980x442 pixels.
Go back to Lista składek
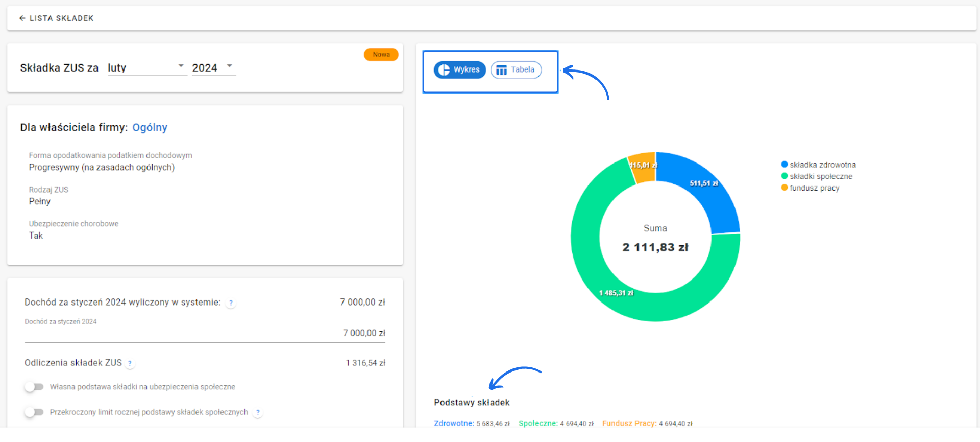coord(61,18)
